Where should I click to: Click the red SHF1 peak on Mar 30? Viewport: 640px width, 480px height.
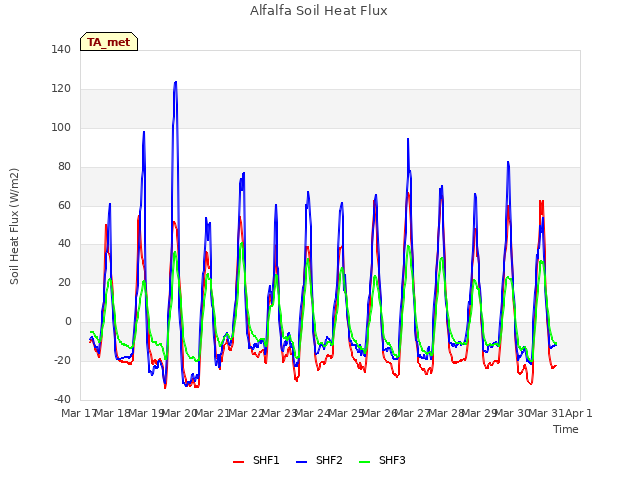point(541,201)
